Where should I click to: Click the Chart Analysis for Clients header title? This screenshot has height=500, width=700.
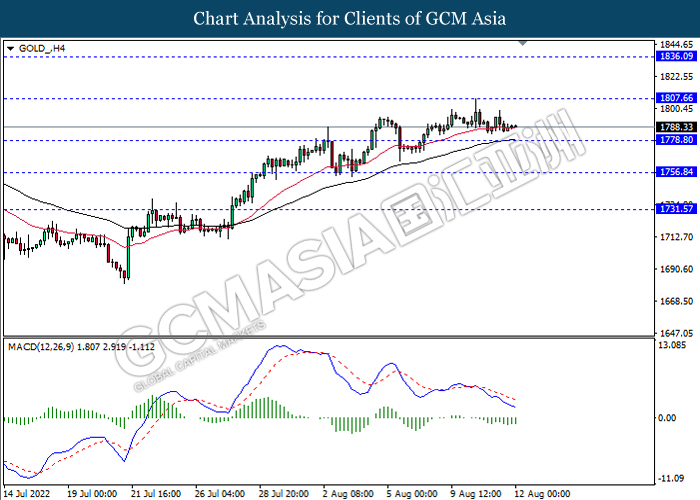[350, 19]
